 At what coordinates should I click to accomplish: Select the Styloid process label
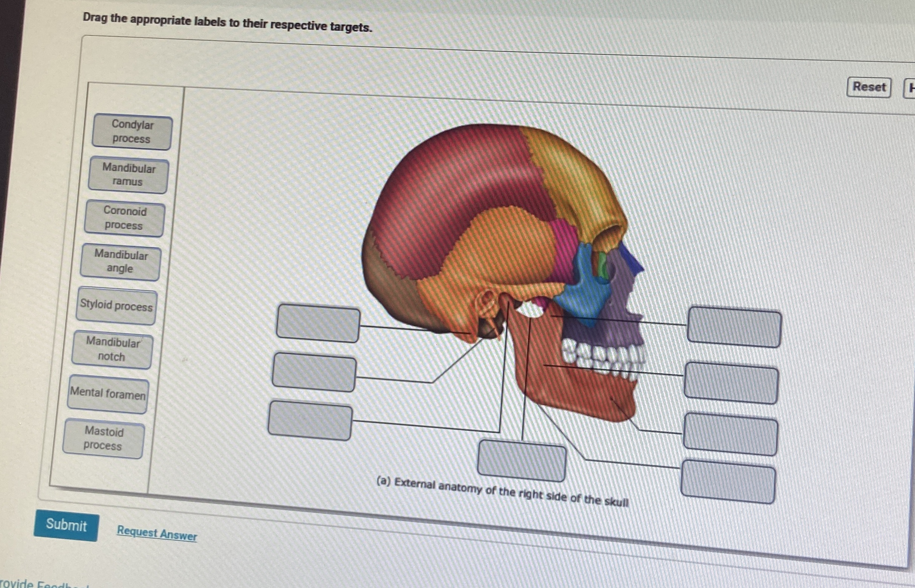[x=116, y=306]
